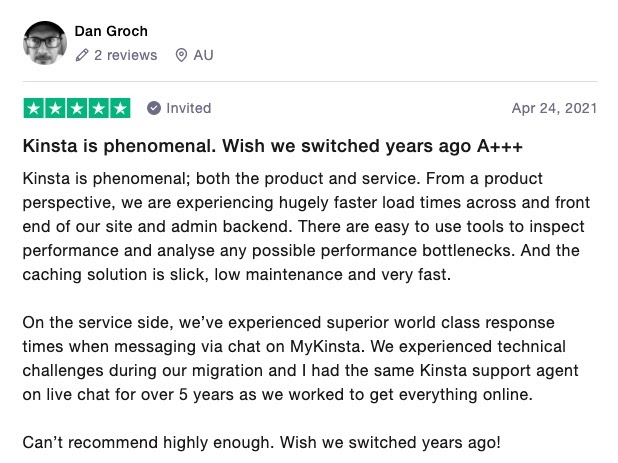Click the "A+++" at the title's end
Image resolution: width=618 pixels, height=463 pixels.
502,147
